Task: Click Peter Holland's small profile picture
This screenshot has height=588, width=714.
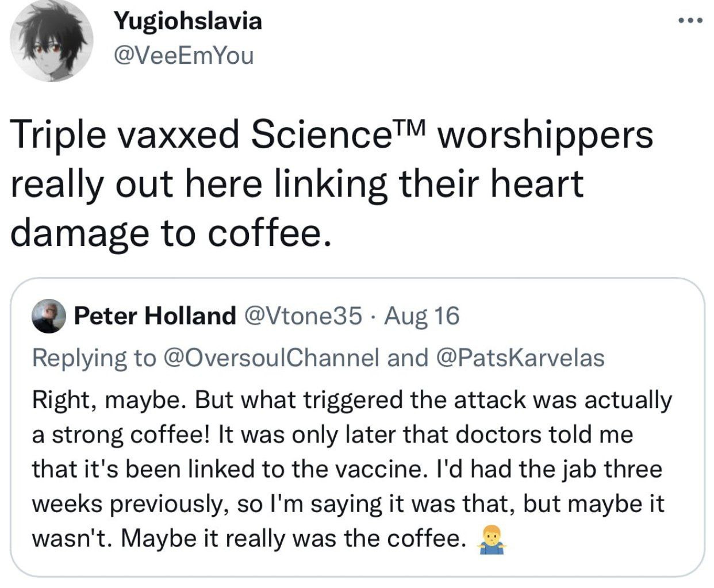Action: (x=49, y=316)
